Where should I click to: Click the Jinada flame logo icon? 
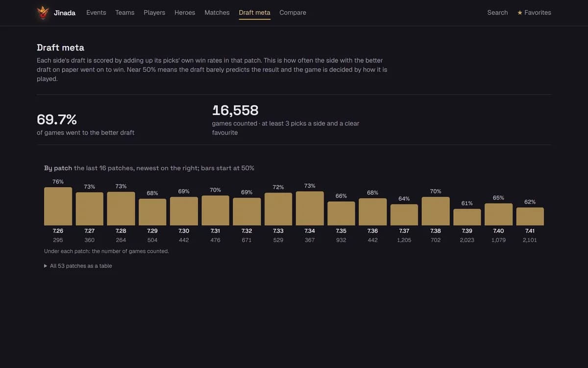43,13
